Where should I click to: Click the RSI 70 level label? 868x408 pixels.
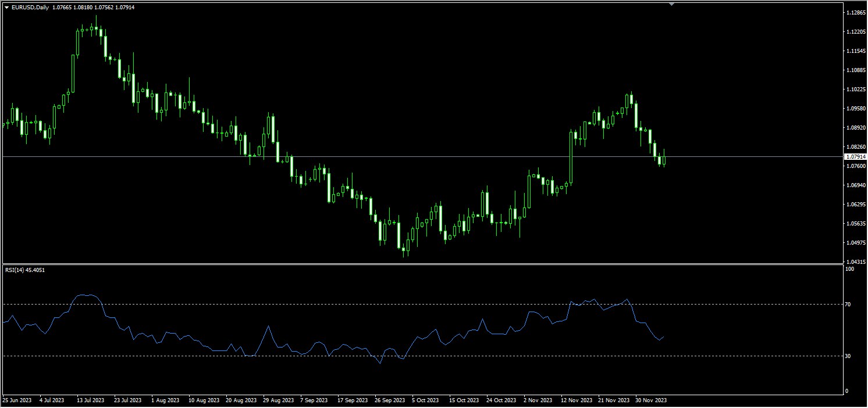click(x=849, y=304)
